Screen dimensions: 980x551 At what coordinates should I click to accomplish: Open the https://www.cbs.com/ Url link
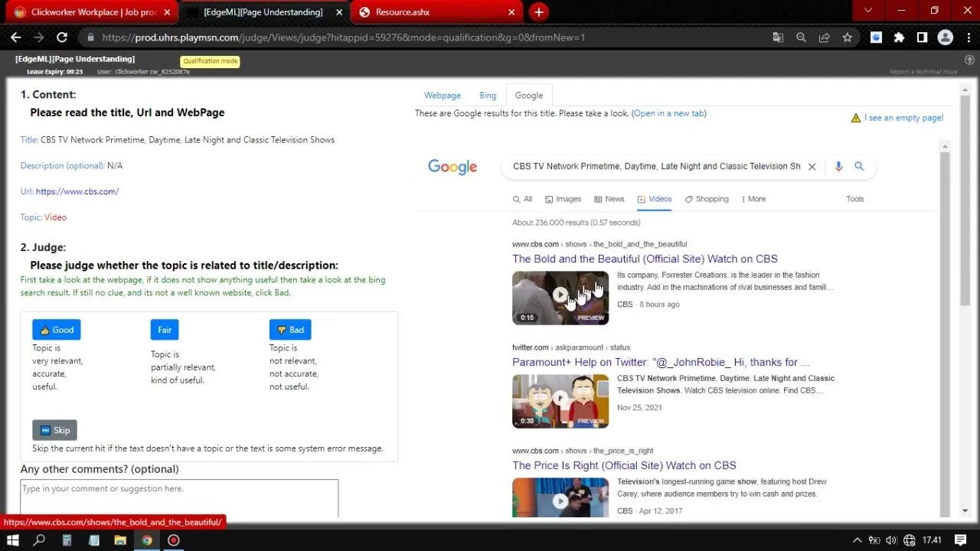77,191
